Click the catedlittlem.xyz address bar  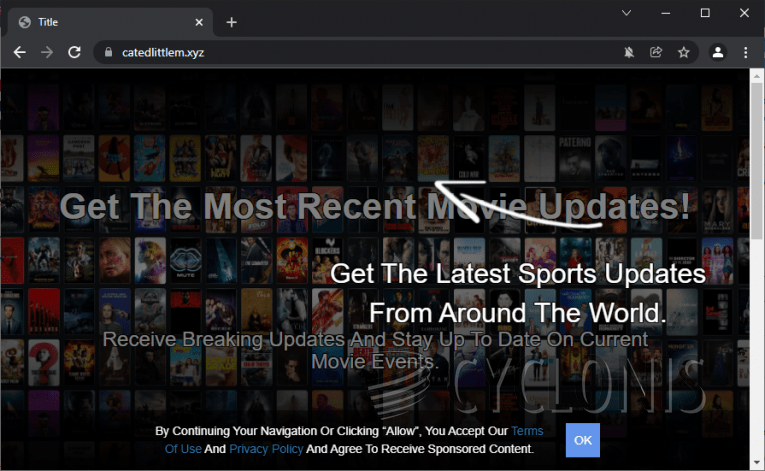point(350,52)
